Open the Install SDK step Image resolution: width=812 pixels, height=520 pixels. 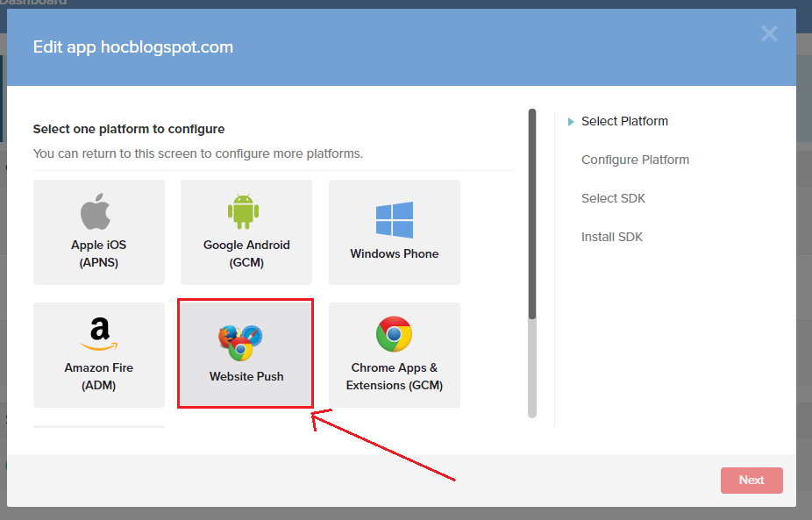pos(611,237)
